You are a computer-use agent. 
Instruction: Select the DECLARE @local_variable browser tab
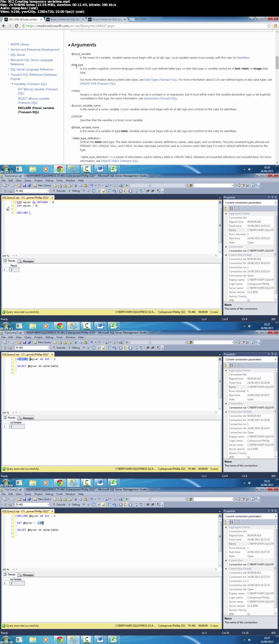[23, 19]
